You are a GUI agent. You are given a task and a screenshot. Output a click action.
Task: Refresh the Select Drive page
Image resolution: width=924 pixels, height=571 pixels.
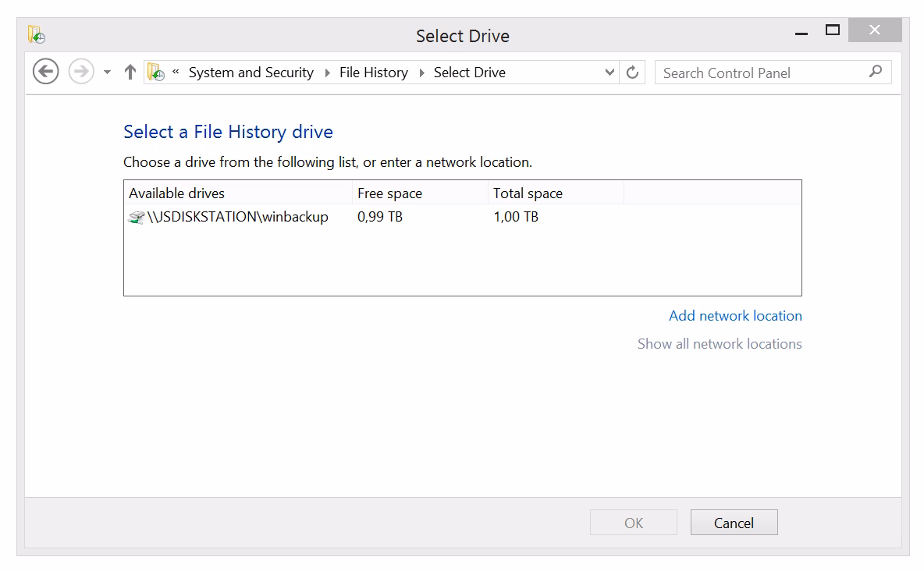pos(632,72)
